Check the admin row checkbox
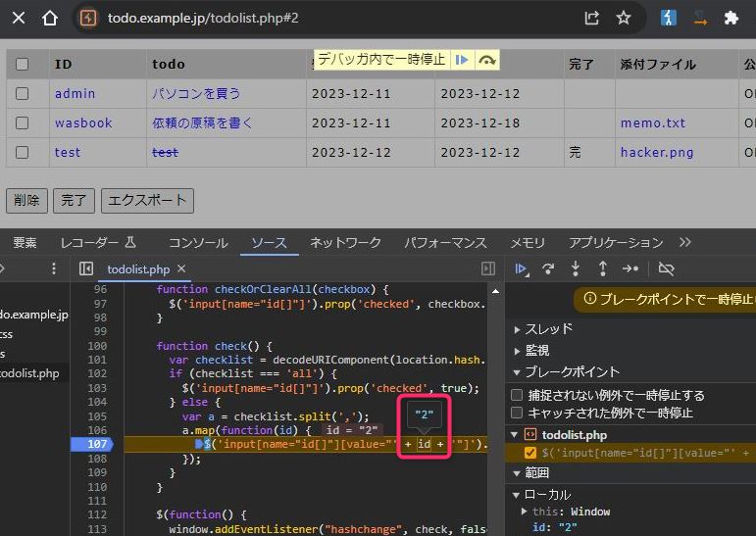The height and width of the screenshot is (536, 756). coord(22,93)
